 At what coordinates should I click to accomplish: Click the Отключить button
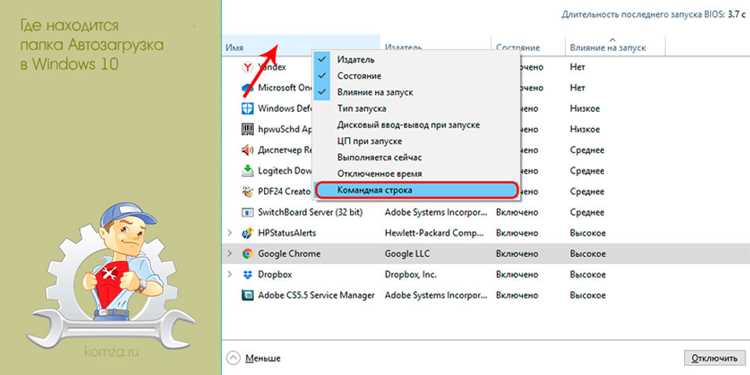click(x=715, y=358)
